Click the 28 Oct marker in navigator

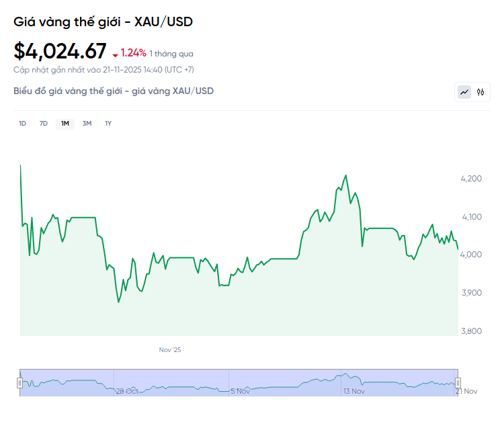[127, 391]
